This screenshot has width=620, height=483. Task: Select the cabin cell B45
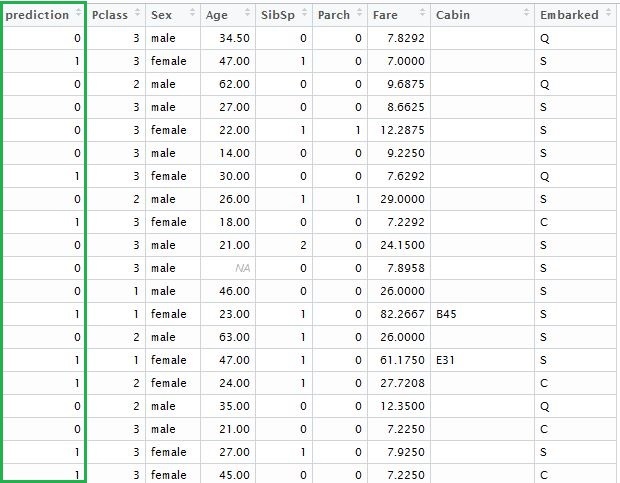tap(446, 314)
